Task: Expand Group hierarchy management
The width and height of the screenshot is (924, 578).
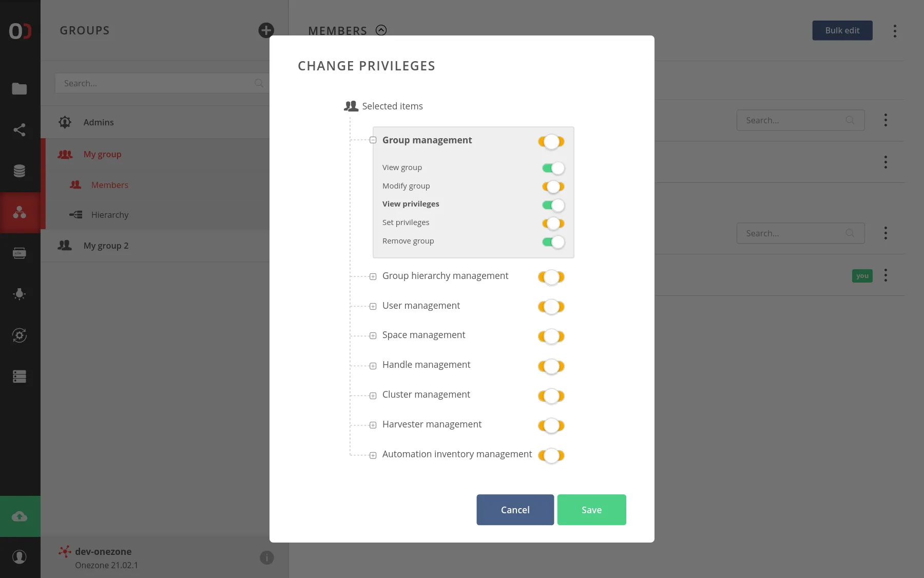Action: [x=373, y=276]
